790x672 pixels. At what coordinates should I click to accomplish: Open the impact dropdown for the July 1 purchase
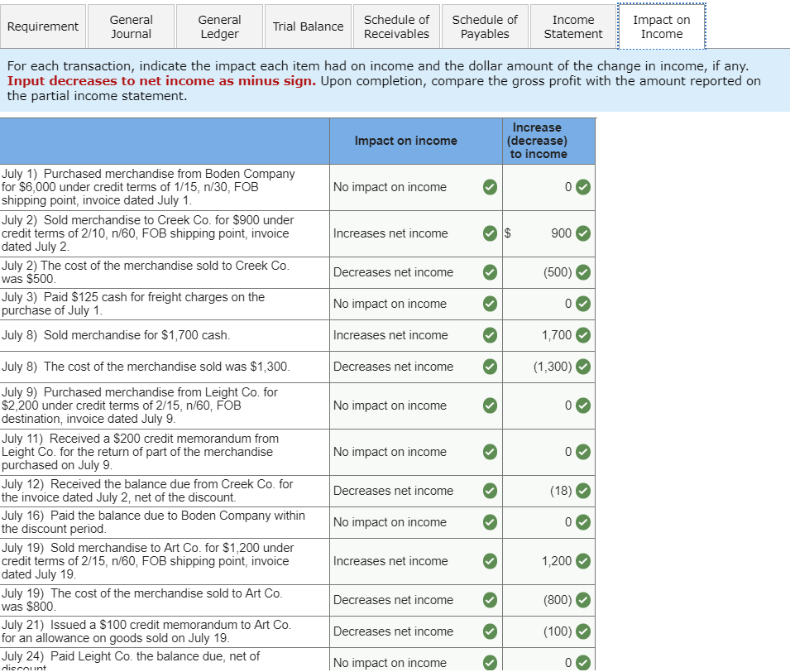pos(405,187)
